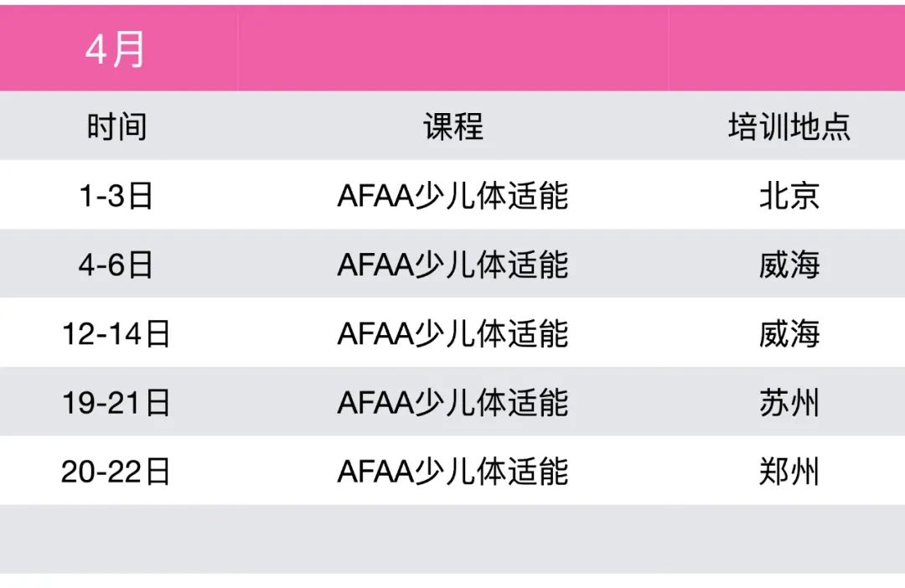Click the 19-21日 date cell

[x=116, y=403]
